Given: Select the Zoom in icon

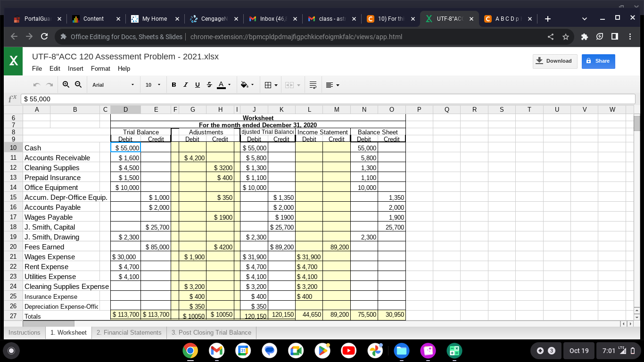Looking at the screenshot, I should point(66,85).
